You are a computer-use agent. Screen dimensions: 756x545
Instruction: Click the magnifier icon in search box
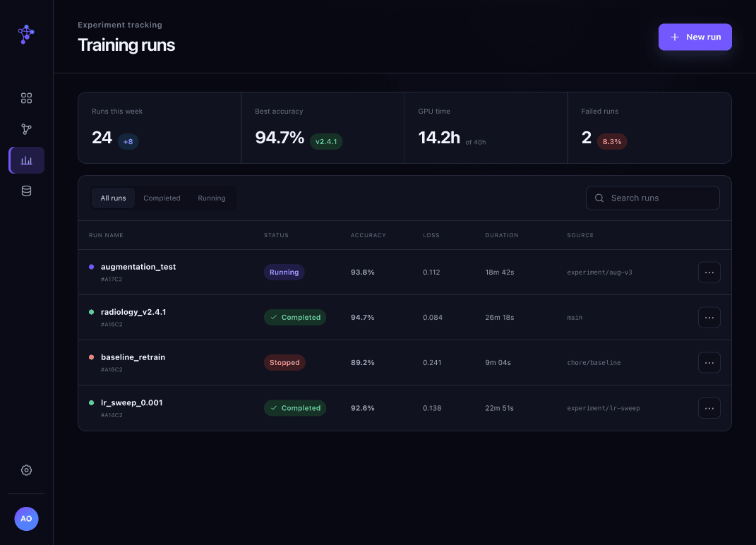[599, 198]
